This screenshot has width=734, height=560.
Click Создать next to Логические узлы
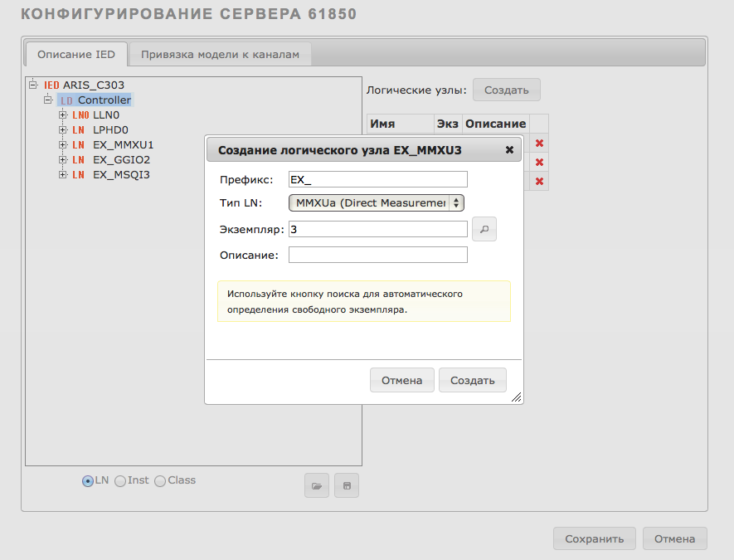tap(507, 90)
